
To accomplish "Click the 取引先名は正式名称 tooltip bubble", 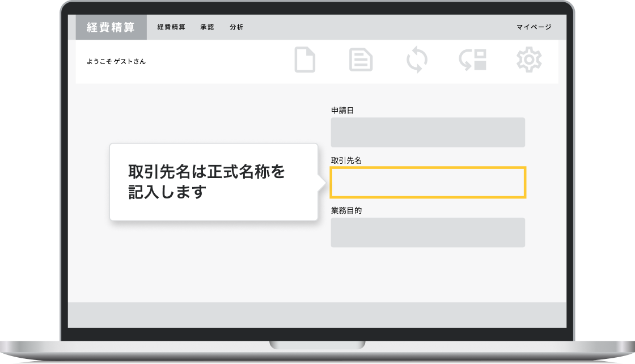I will (213, 182).
